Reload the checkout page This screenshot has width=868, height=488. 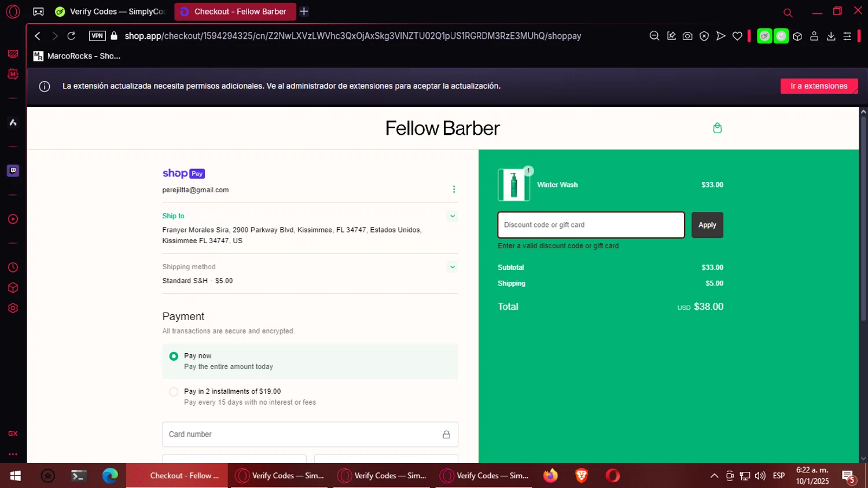pos(71,36)
